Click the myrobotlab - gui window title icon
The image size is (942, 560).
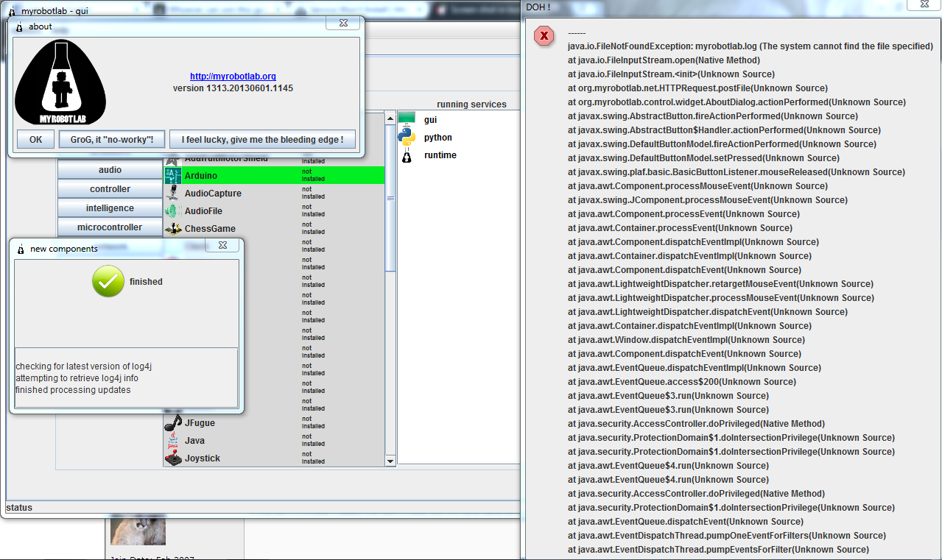(11, 11)
